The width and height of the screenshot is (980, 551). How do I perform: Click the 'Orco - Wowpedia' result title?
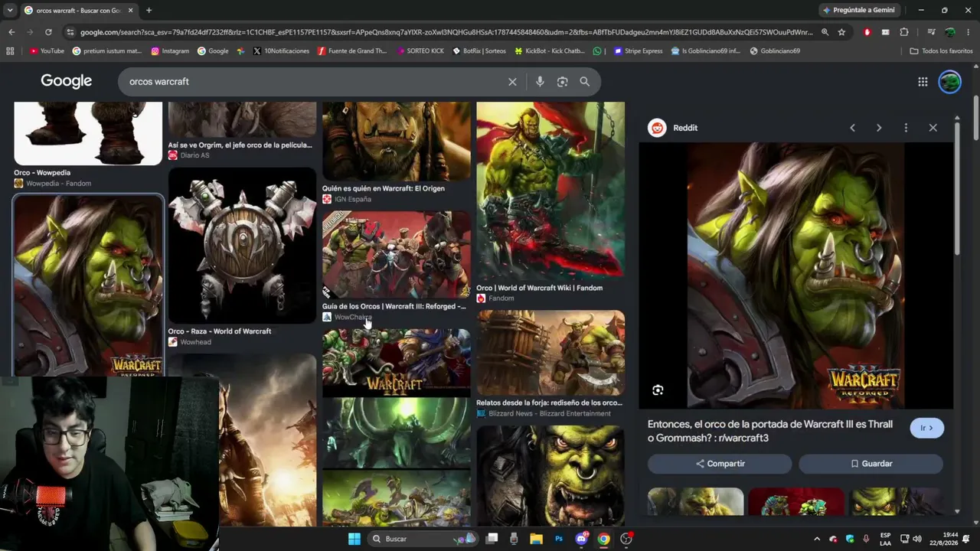click(x=42, y=173)
